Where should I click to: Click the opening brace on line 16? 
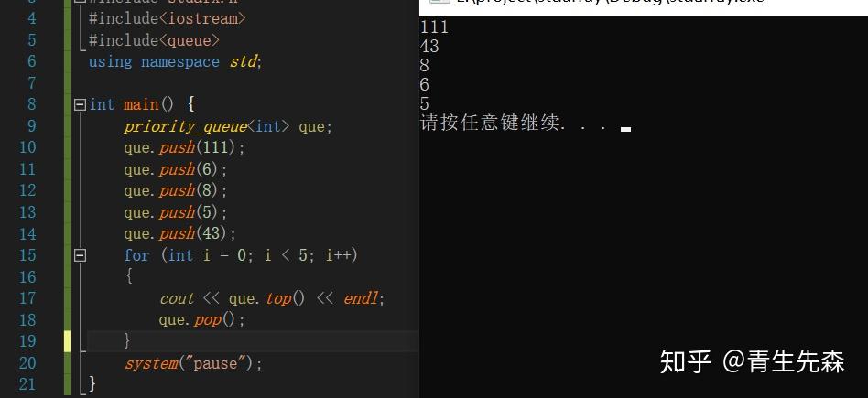pyautogui.click(x=128, y=277)
